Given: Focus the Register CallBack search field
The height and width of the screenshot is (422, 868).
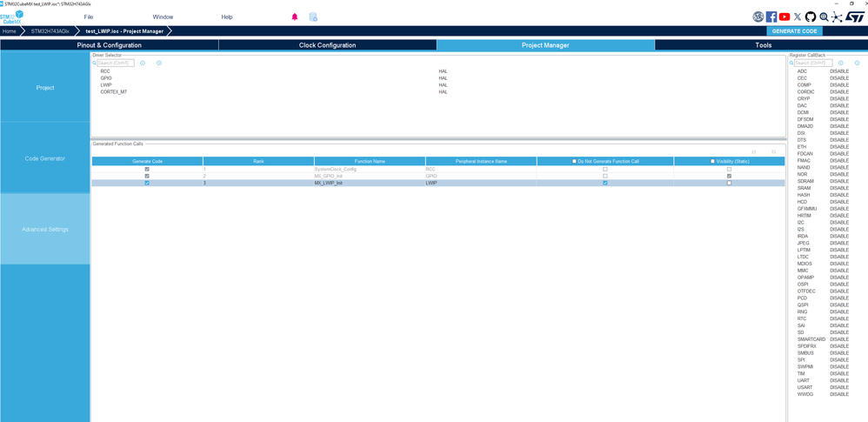Looking at the screenshot, I should (813, 64).
